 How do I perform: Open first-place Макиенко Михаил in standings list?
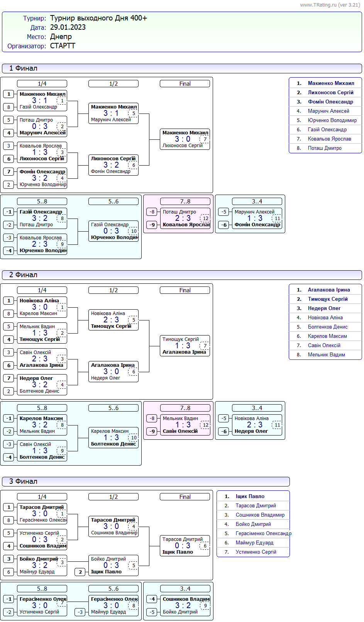click(x=331, y=83)
